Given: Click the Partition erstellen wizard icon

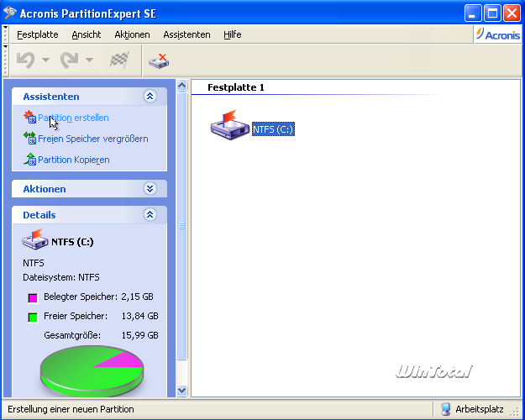Looking at the screenshot, I should coord(29,117).
